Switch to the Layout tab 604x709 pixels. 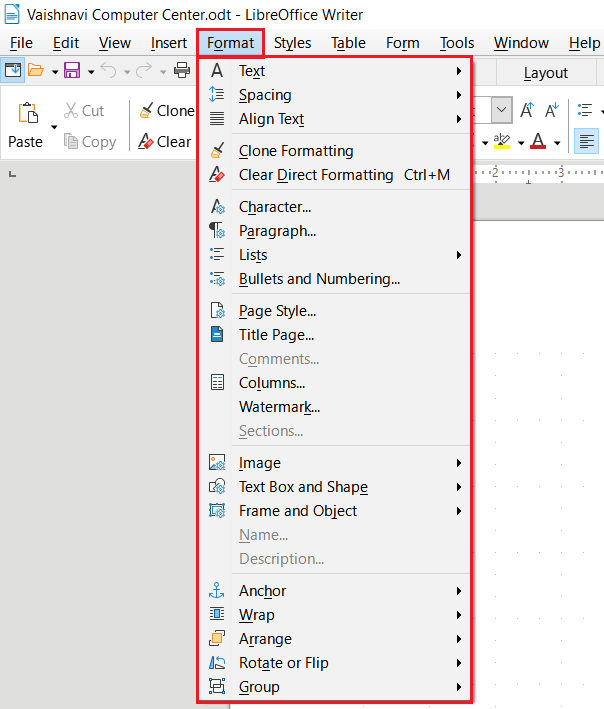[x=546, y=73]
